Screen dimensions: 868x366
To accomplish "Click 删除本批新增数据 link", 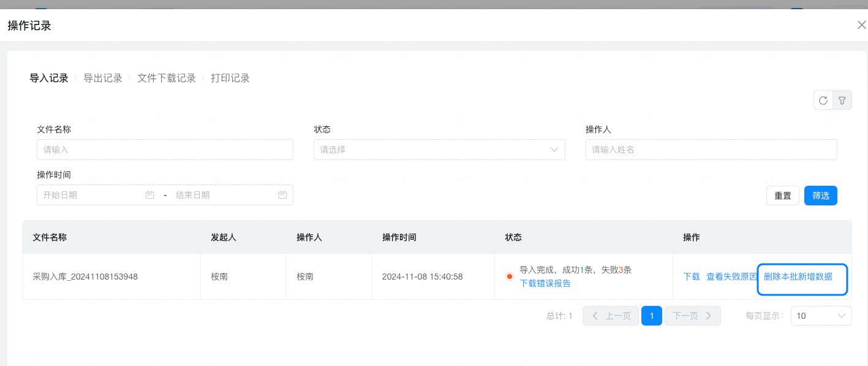I will click(x=798, y=276).
